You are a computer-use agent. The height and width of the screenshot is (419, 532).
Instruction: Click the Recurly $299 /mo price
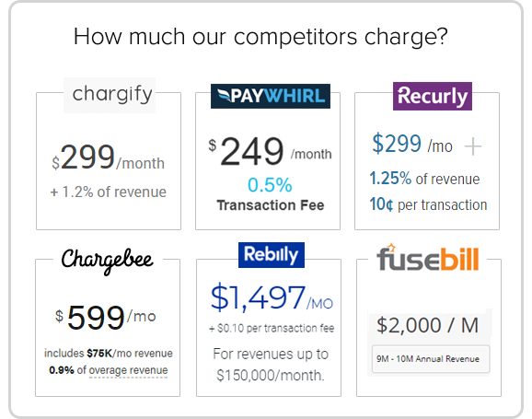[x=412, y=144]
